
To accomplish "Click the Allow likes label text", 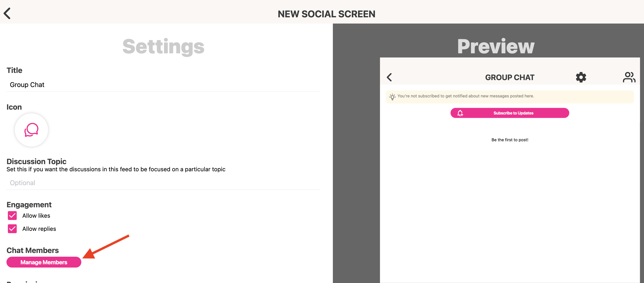I will pyautogui.click(x=36, y=216).
